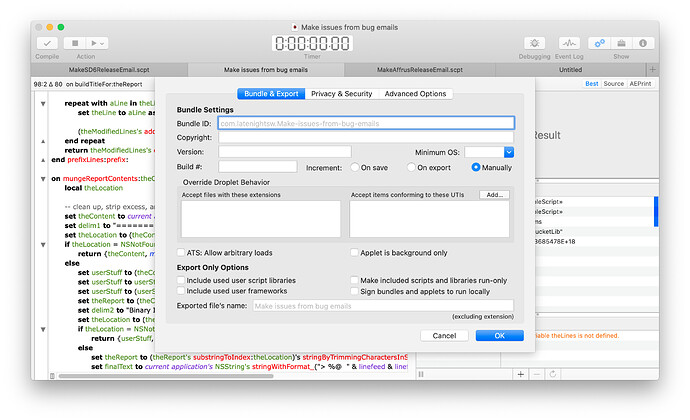This screenshot has width=690, height=420.
Task: Check Include used user script libraries
Action: click(181, 280)
